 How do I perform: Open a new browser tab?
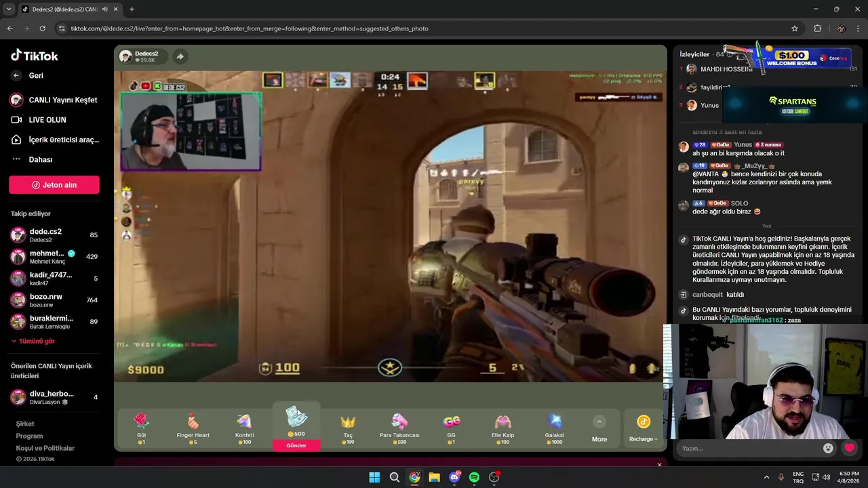click(x=132, y=9)
